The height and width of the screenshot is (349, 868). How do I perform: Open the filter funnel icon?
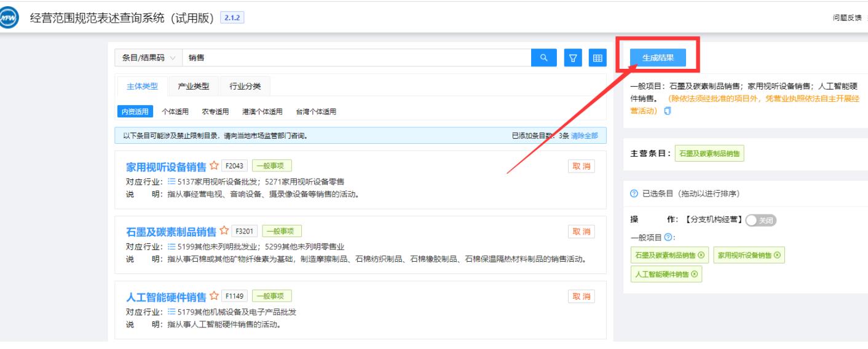pos(572,58)
